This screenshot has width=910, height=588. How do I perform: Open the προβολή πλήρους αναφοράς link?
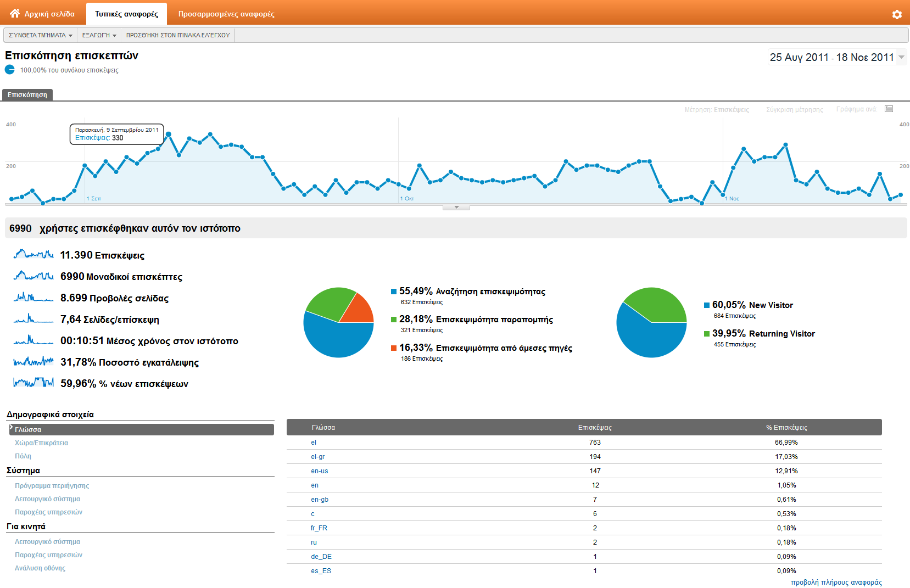[836, 583]
